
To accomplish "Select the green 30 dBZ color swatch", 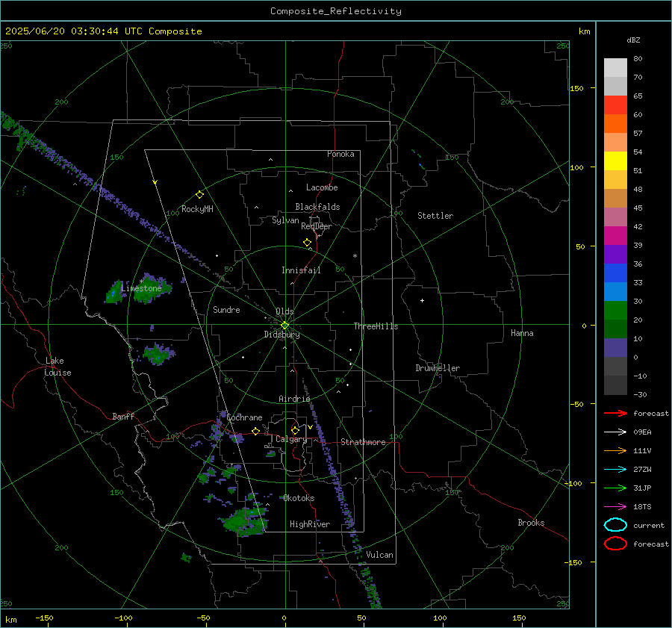I will pos(615,311).
